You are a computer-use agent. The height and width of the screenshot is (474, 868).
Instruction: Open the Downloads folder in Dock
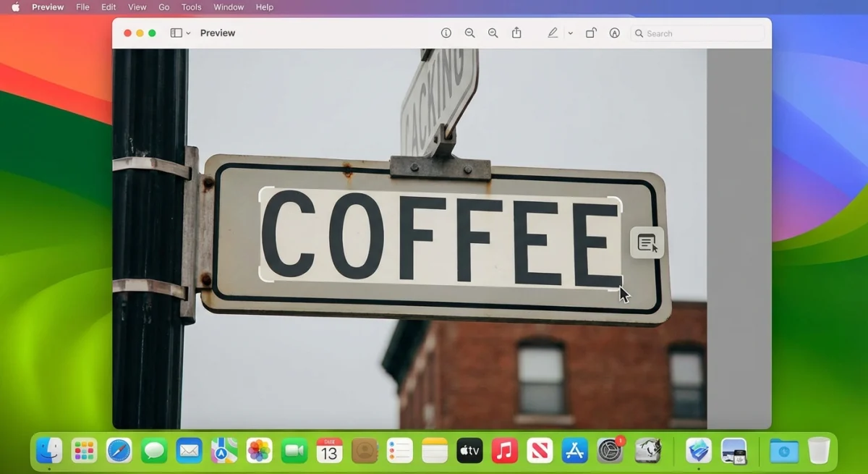pyautogui.click(x=784, y=451)
